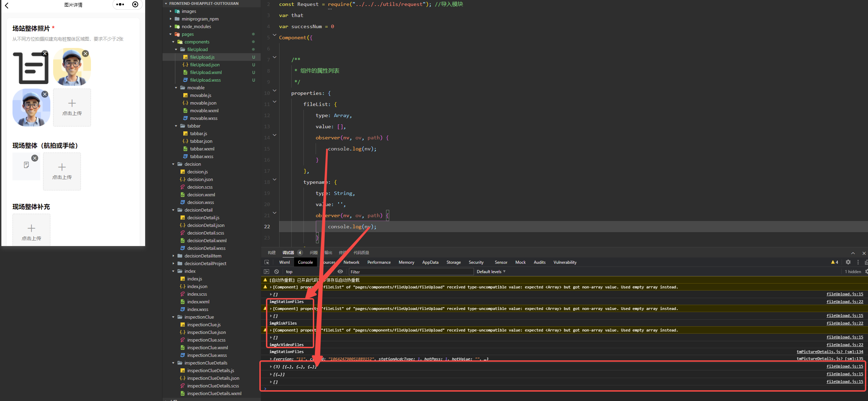Fold the Component block at line 5
This screenshot has height=401, width=868.
coord(275,35)
